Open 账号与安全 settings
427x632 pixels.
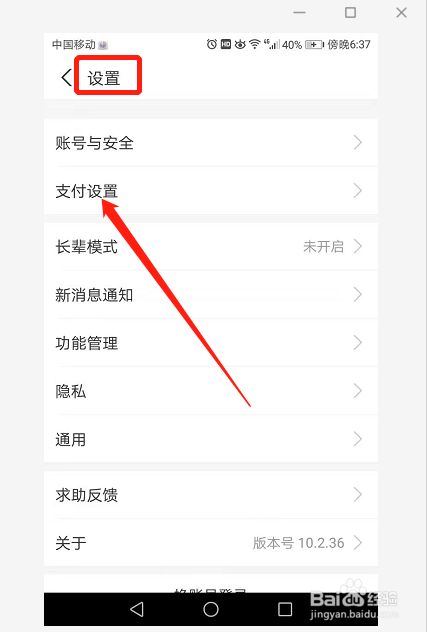(x=211, y=143)
